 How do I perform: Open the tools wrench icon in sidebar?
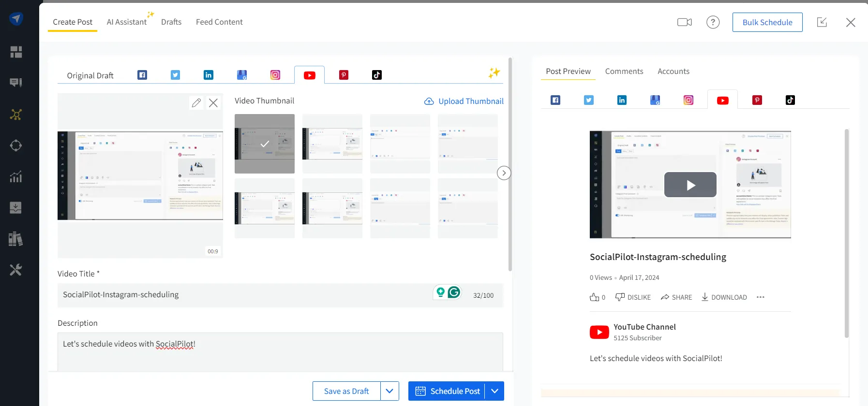(16, 270)
